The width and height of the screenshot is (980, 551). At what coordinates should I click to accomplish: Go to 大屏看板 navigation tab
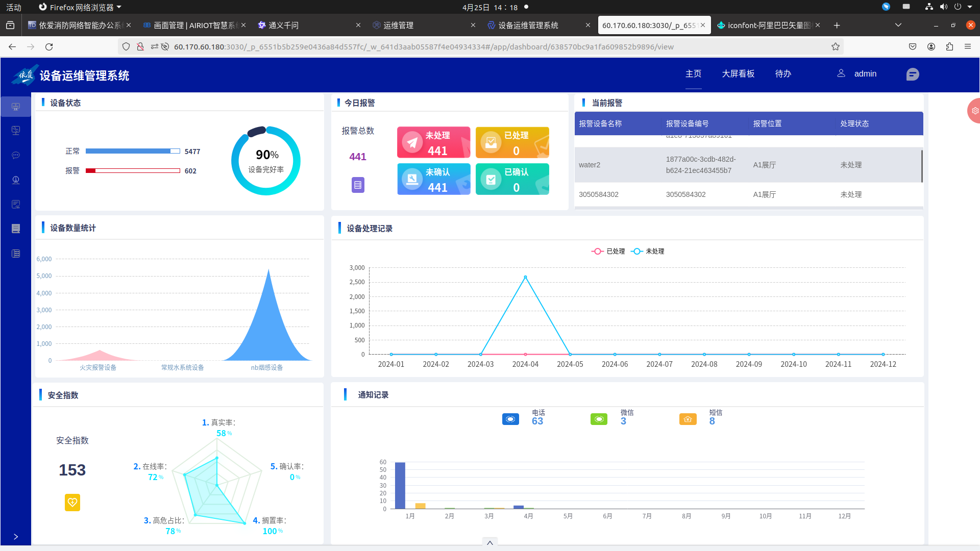click(x=738, y=74)
